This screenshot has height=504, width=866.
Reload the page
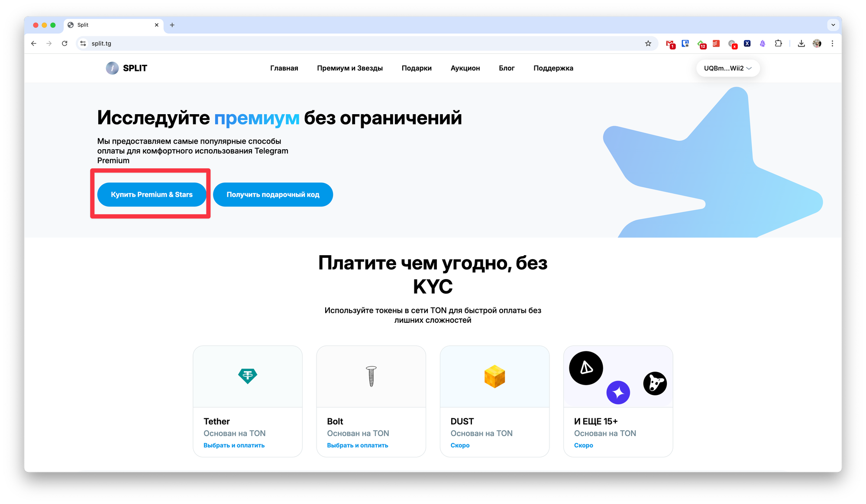coord(65,43)
